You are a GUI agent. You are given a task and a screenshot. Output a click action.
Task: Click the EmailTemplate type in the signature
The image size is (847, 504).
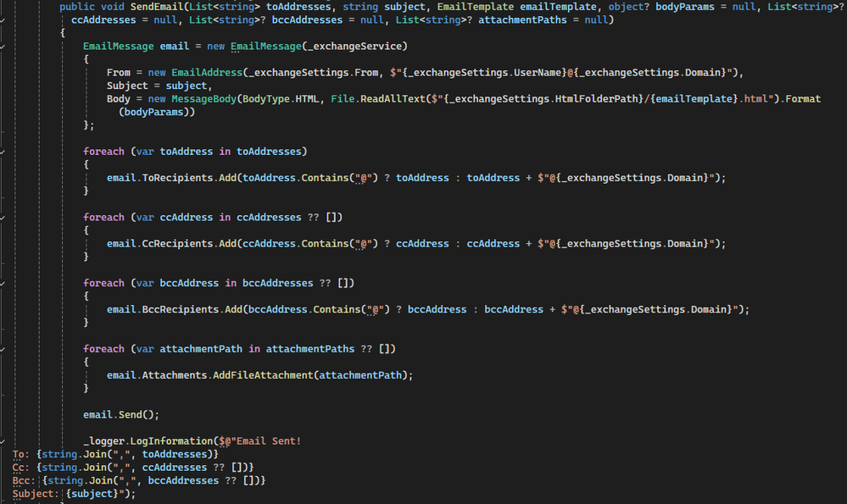pyautogui.click(x=476, y=7)
